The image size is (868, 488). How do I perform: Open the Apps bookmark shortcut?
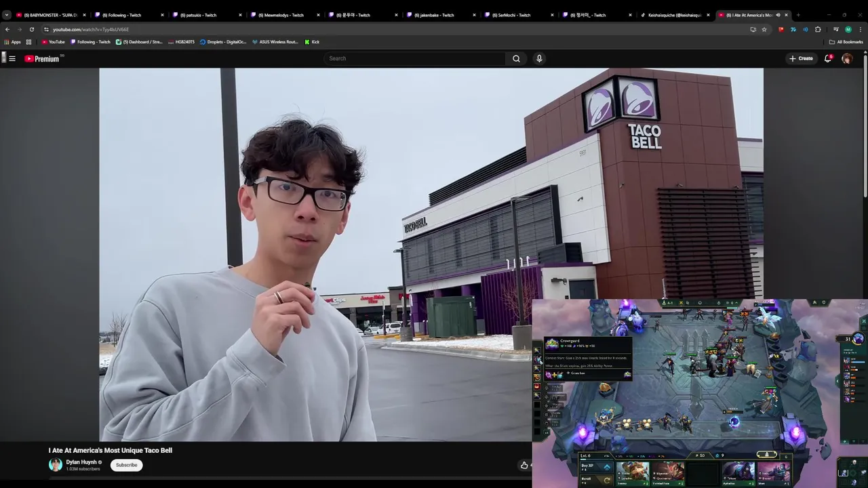tap(12, 42)
